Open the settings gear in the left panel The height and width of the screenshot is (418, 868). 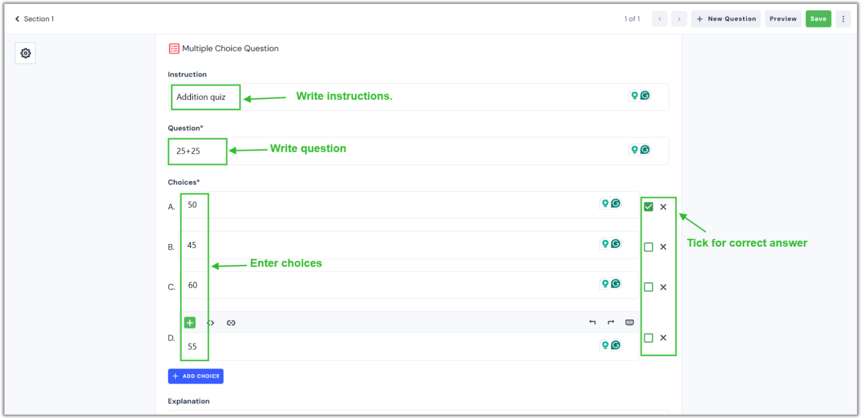pyautogui.click(x=25, y=53)
